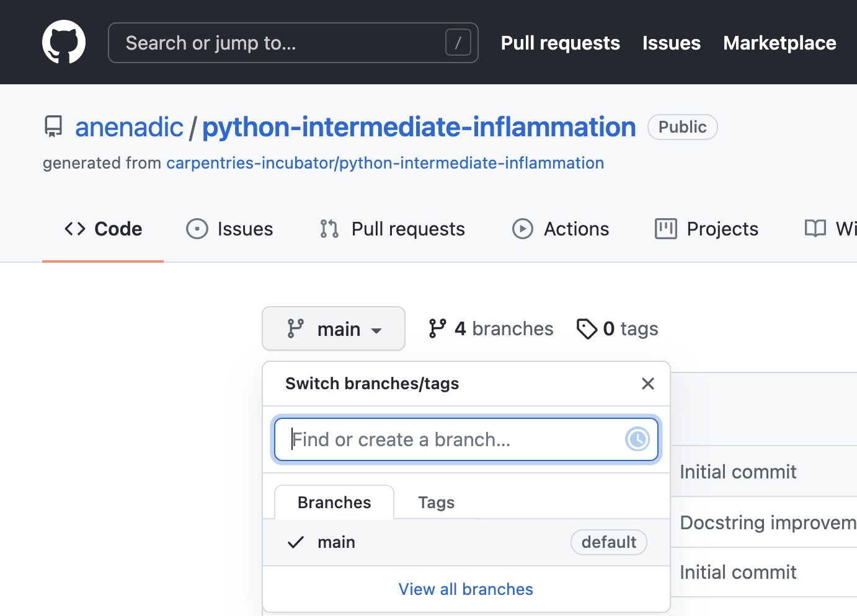
Task: Click the Actions play-circle icon
Action: pos(523,229)
